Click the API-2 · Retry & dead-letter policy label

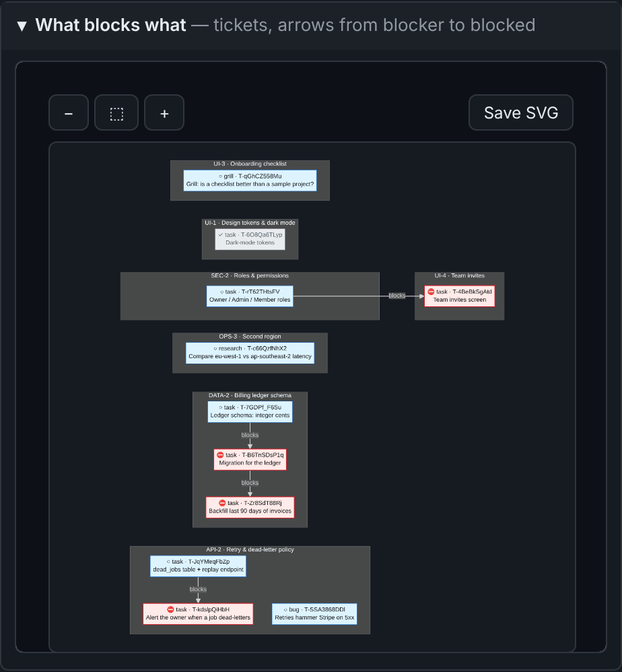click(250, 549)
